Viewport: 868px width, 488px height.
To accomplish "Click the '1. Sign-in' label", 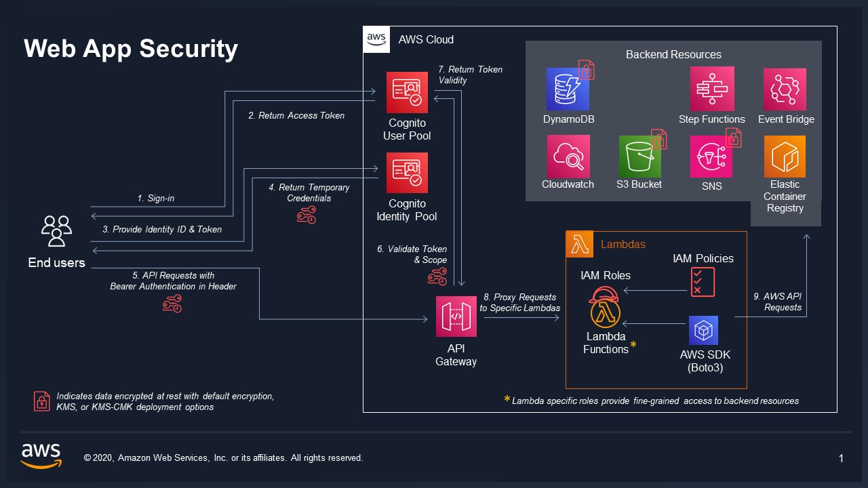I will 156,199.
